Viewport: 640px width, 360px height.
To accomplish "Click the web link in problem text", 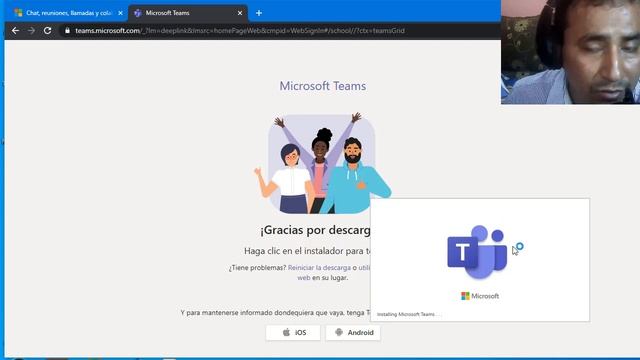I will [x=304, y=278].
